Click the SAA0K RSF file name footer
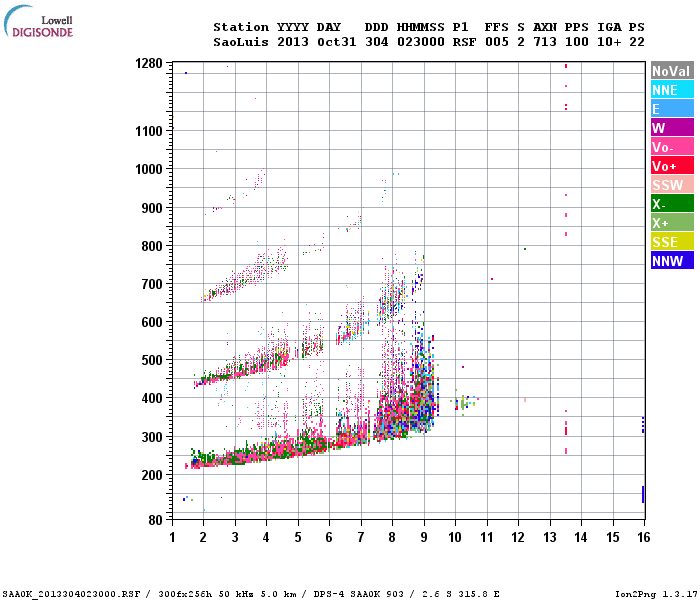Screen dimensions: 700x600 click(71, 594)
